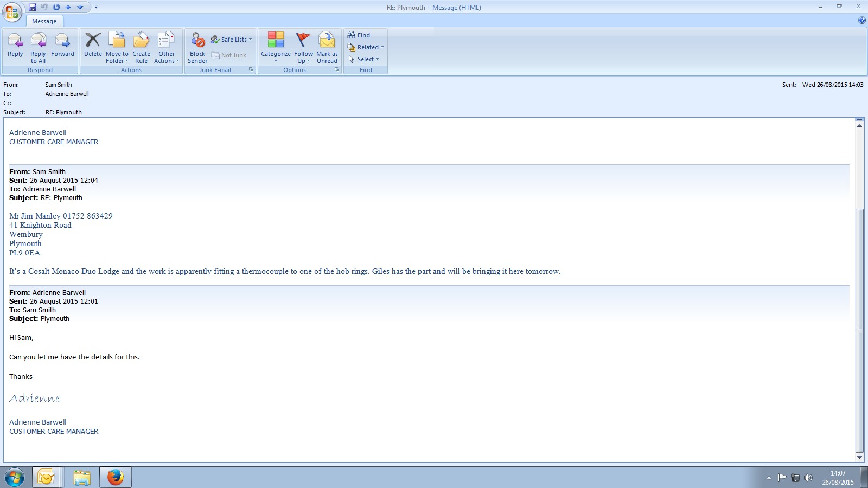Expand the Customize Quick Access Toolbar arrow
The width and height of the screenshot is (868, 488).
pyautogui.click(x=96, y=7)
